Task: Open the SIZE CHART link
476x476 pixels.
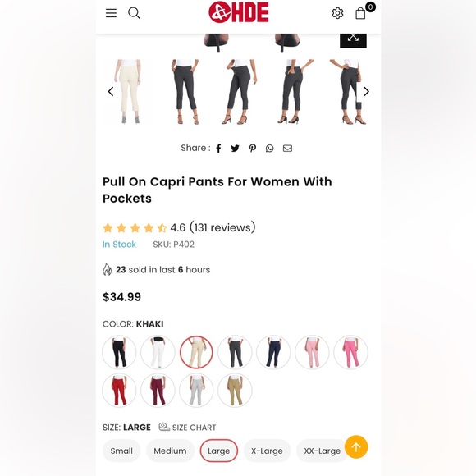Action: [187, 427]
